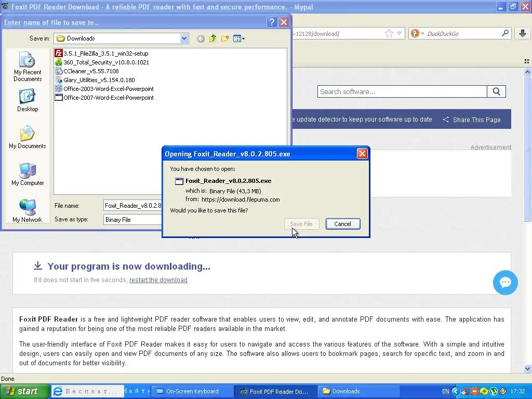Click the EN language indicator in tray
Image resolution: width=532 pixels, height=399 pixels.
tap(445, 391)
